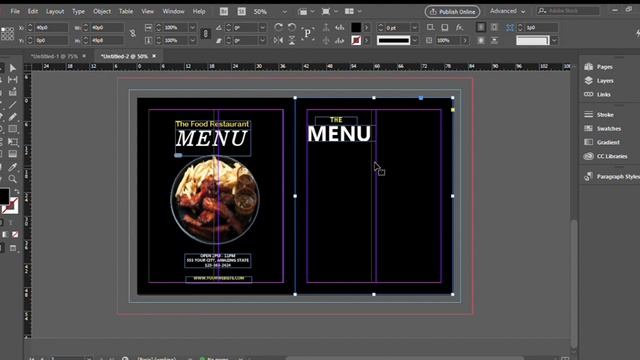
Task: Open the File menu
Action: point(15,11)
